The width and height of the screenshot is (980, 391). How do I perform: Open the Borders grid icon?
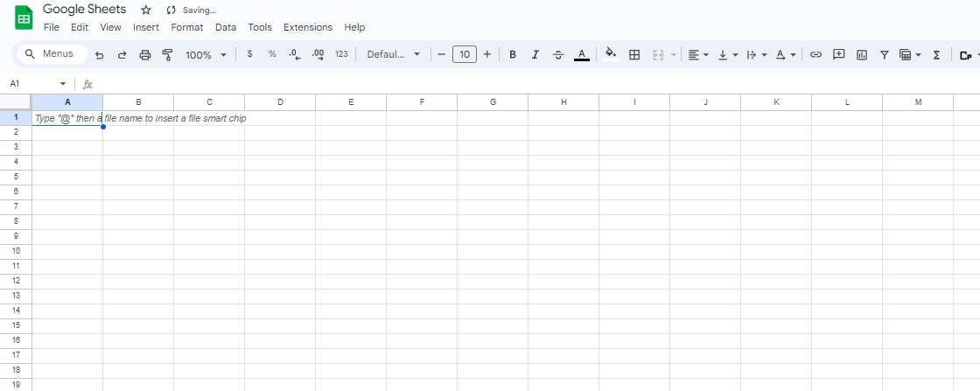coord(634,54)
